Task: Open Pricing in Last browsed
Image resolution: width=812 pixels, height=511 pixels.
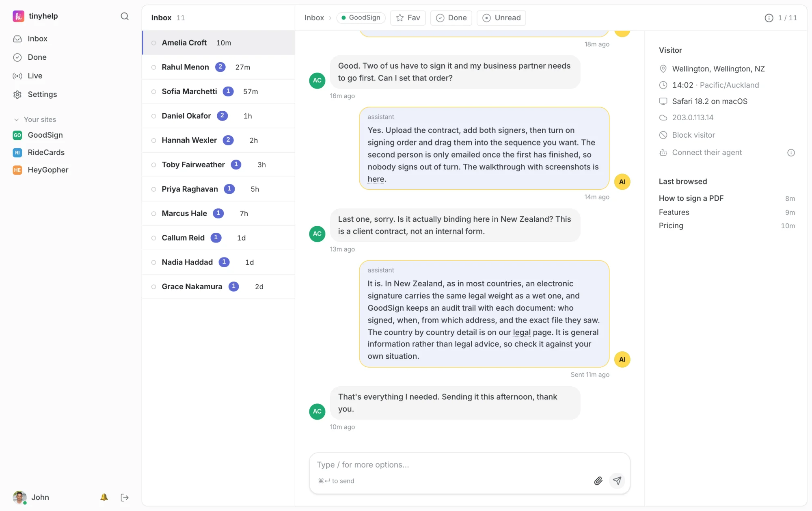Action: (671, 225)
